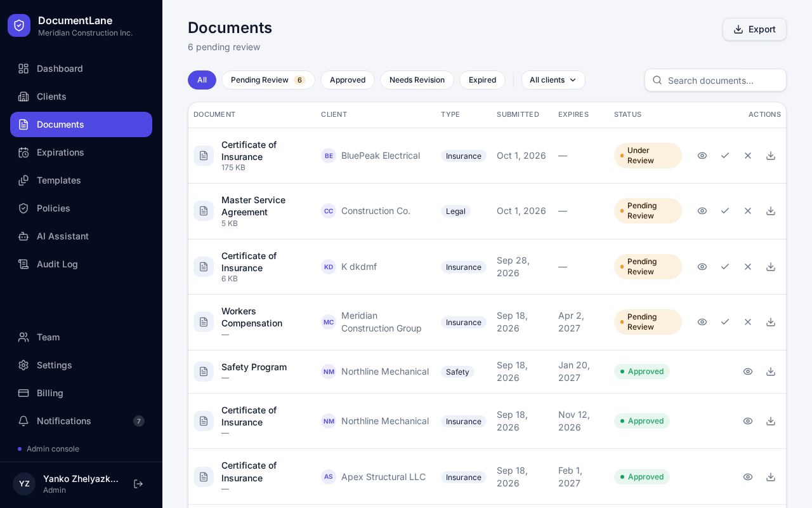
Task: Approve K dkdmf Certificate of Insurance
Action: pyautogui.click(x=725, y=267)
